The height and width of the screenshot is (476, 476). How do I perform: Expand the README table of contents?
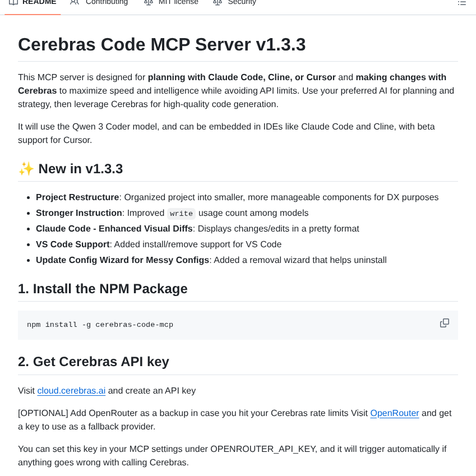coord(462,2)
